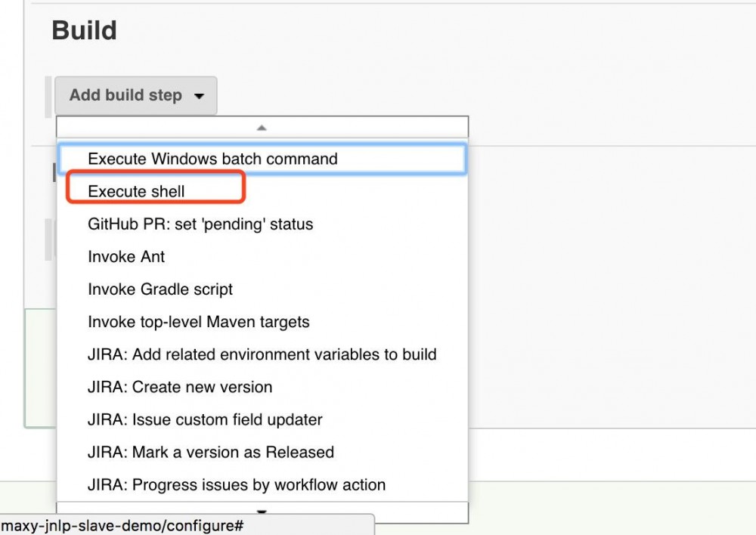
Task: Pick JIRA: Create new version option
Action: click(179, 386)
